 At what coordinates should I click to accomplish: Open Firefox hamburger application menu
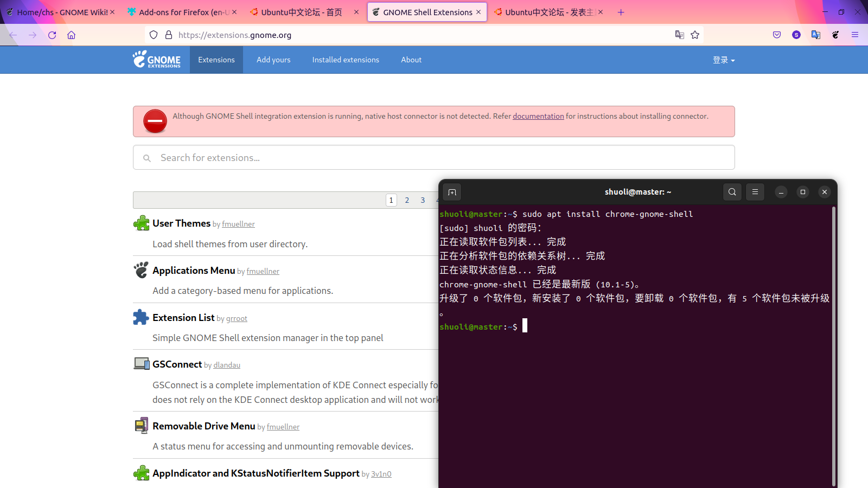[855, 35]
